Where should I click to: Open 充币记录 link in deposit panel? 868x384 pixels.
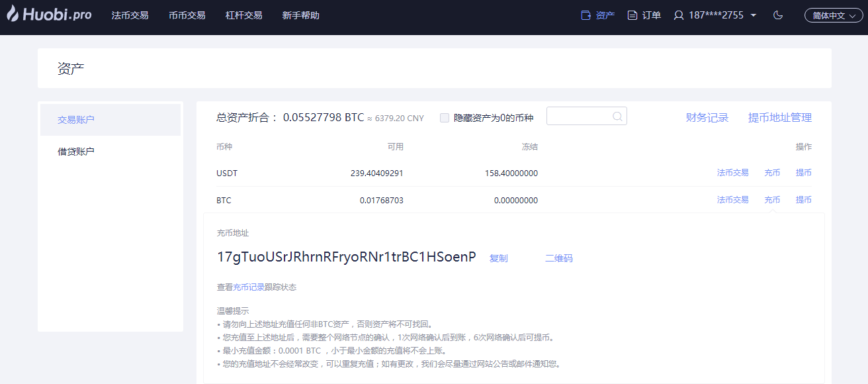pos(249,287)
